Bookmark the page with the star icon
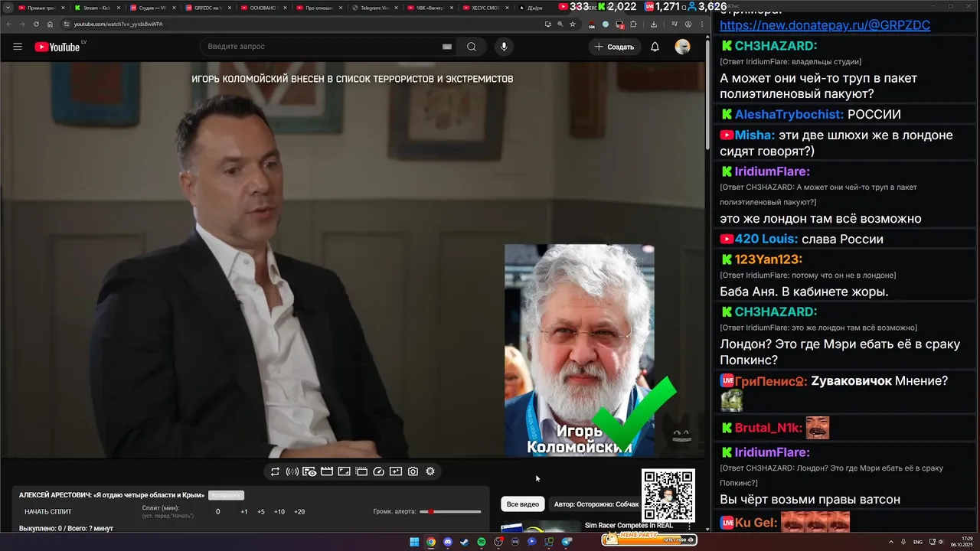 573,24
